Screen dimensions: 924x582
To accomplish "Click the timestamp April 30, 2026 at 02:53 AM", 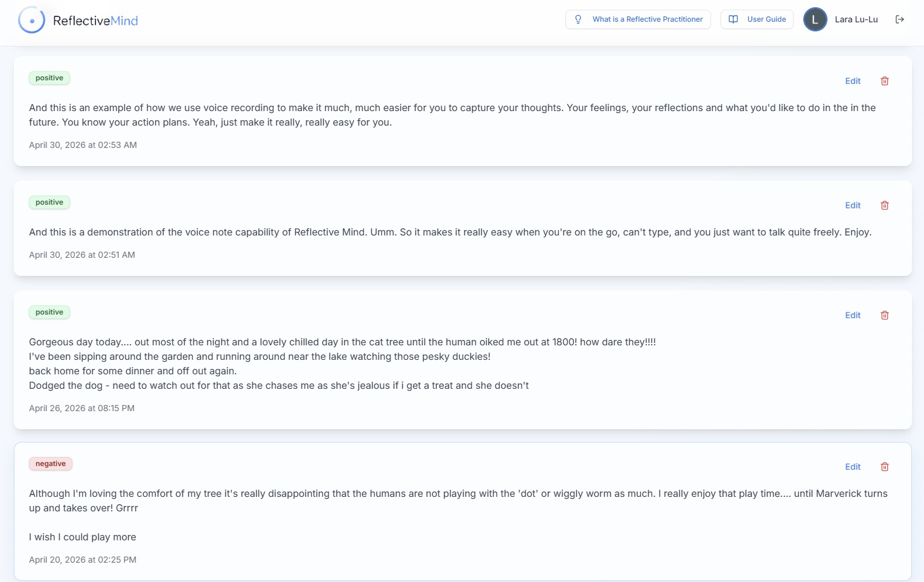I will pos(83,145).
